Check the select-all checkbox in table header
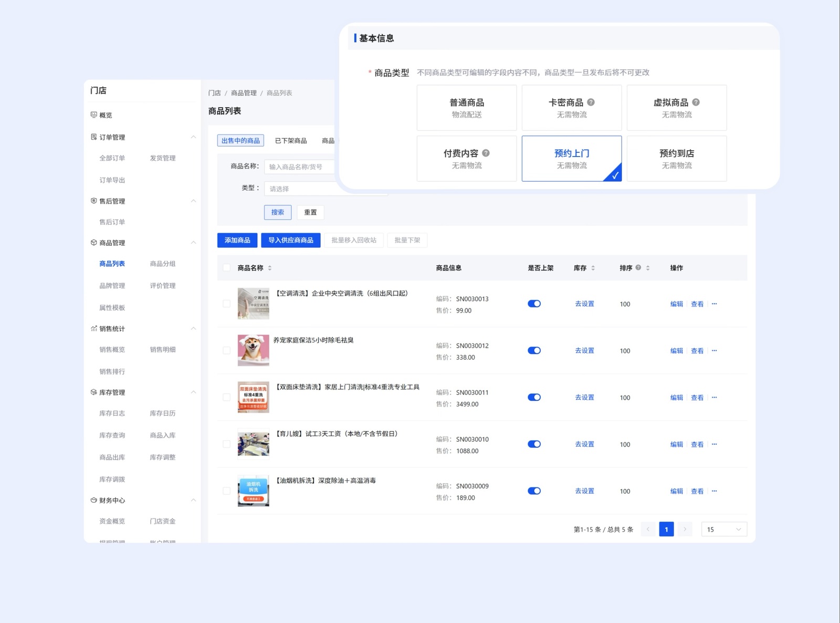This screenshot has width=840, height=623. pyautogui.click(x=226, y=267)
